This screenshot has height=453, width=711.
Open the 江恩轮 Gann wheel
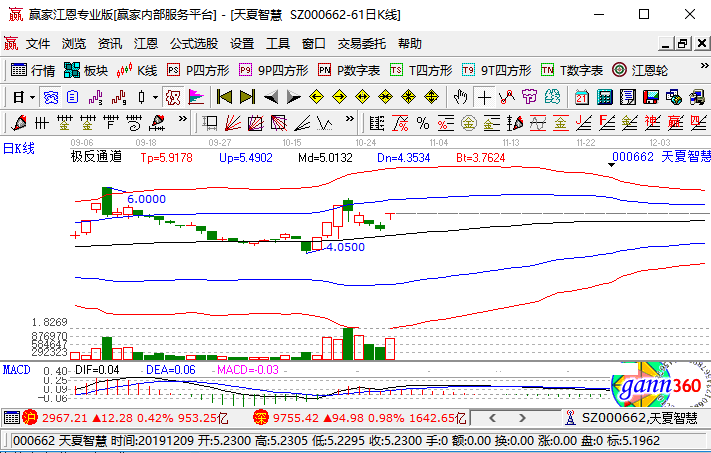click(640, 70)
